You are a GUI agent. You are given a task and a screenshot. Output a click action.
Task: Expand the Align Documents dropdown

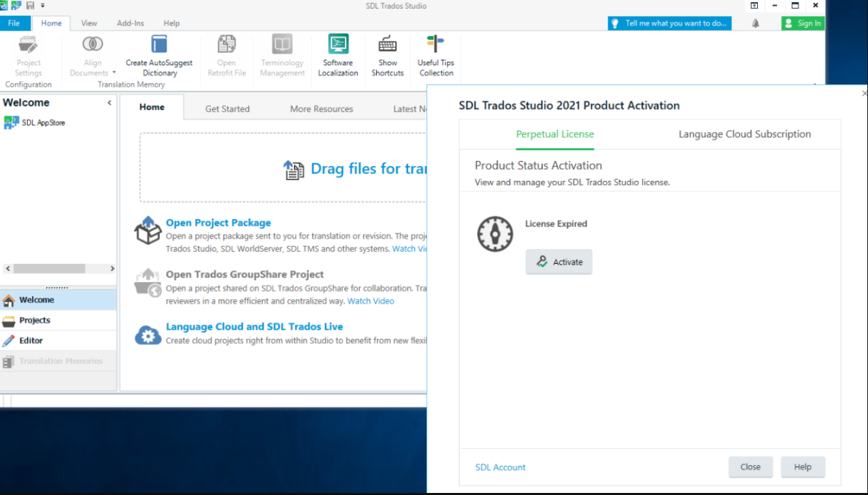pyautogui.click(x=115, y=73)
